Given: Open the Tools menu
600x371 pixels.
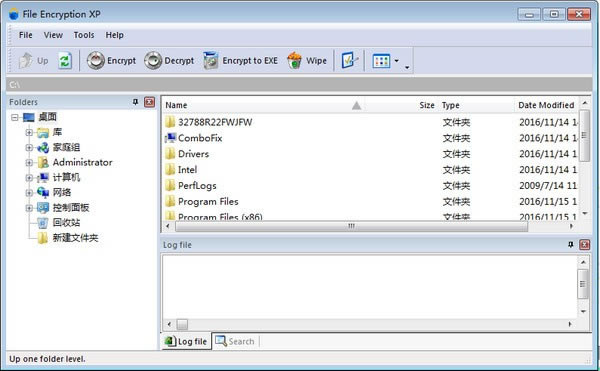Looking at the screenshot, I should click(84, 35).
